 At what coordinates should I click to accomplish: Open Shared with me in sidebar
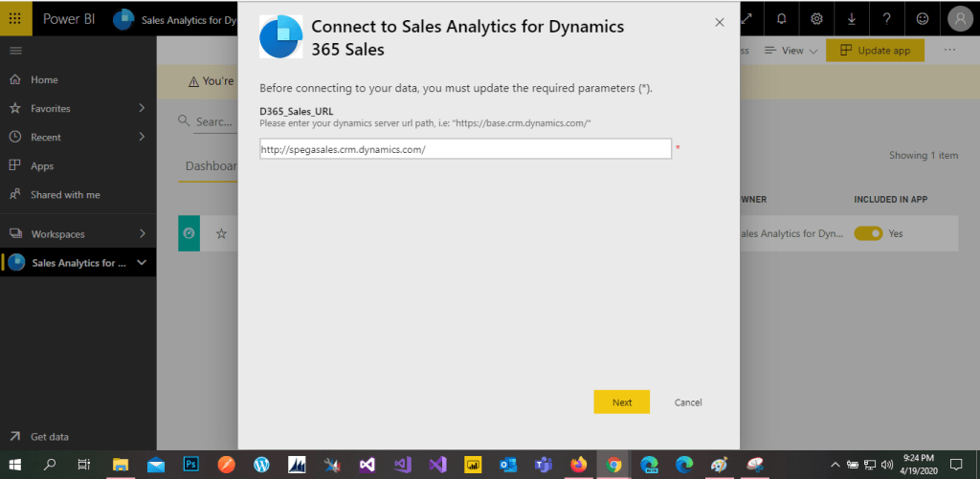(65, 195)
